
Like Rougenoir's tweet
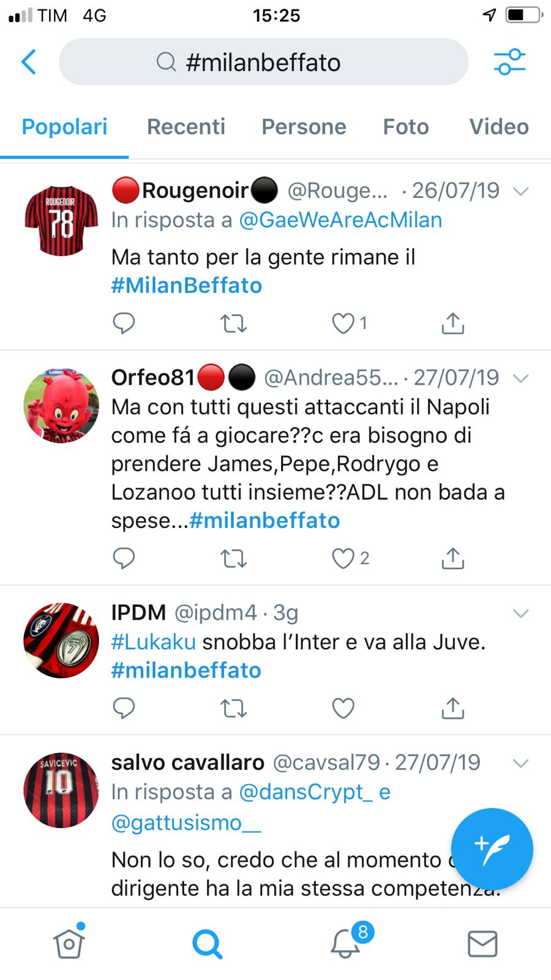pos(343,323)
